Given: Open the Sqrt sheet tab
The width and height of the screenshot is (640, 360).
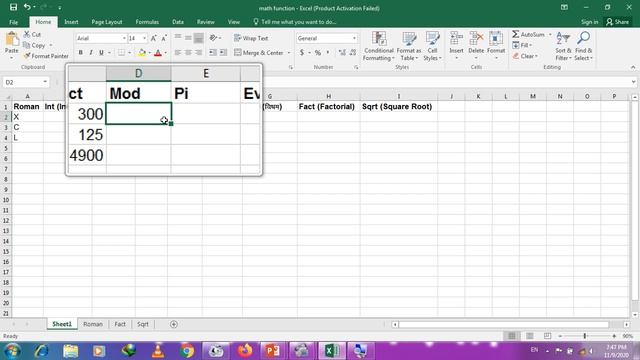Looking at the screenshot, I should tap(142, 324).
